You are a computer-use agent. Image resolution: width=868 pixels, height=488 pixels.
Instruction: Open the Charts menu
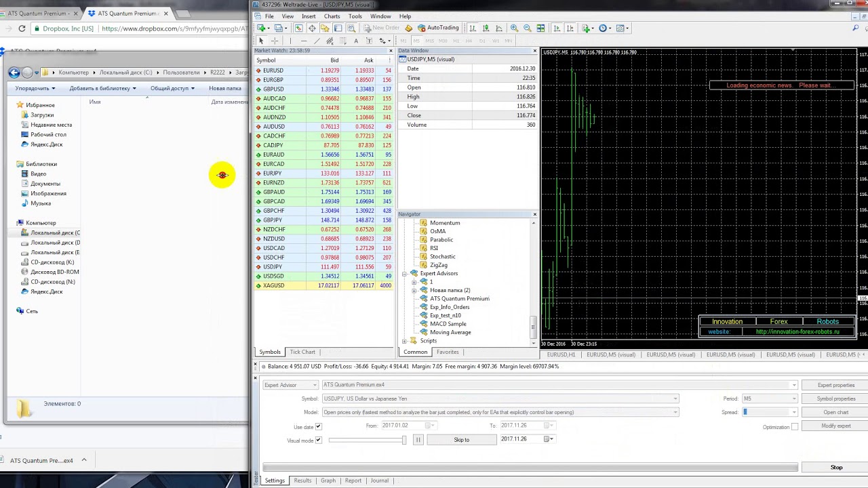point(332,16)
